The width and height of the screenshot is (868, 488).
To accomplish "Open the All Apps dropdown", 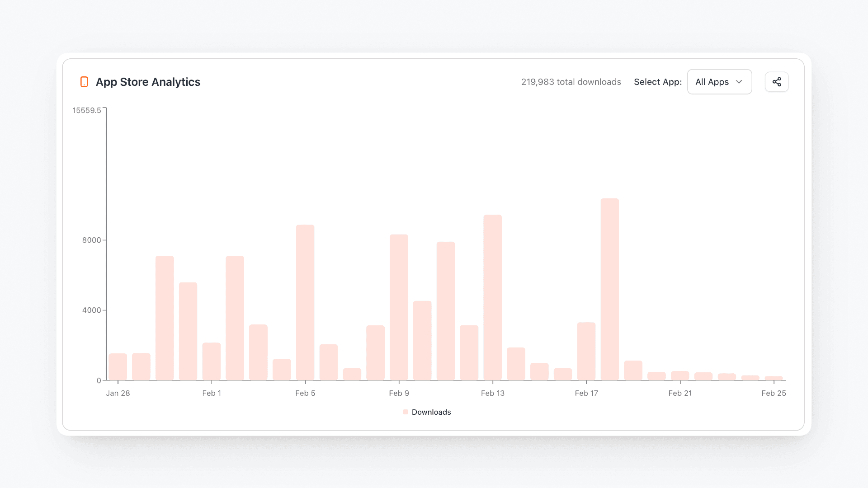I will 719,82.
